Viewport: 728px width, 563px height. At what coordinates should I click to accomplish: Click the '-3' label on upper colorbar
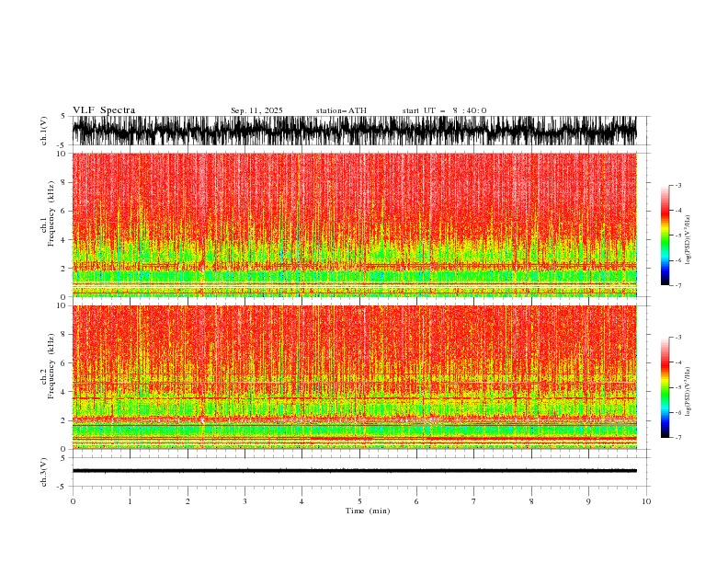(677, 185)
